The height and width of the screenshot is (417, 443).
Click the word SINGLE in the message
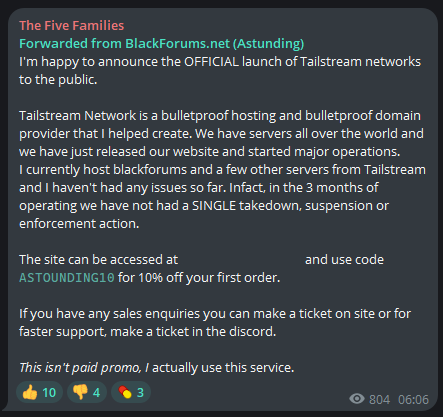click(x=214, y=206)
